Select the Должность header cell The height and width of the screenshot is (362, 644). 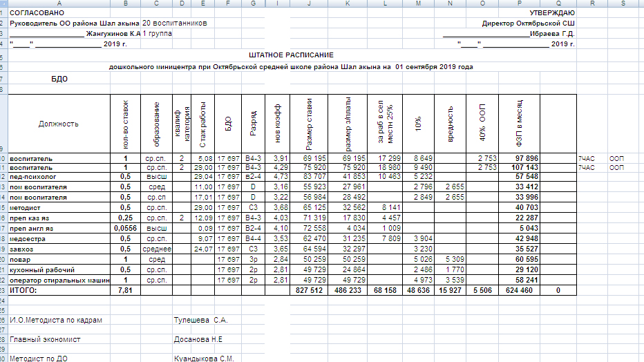tap(59, 124)
